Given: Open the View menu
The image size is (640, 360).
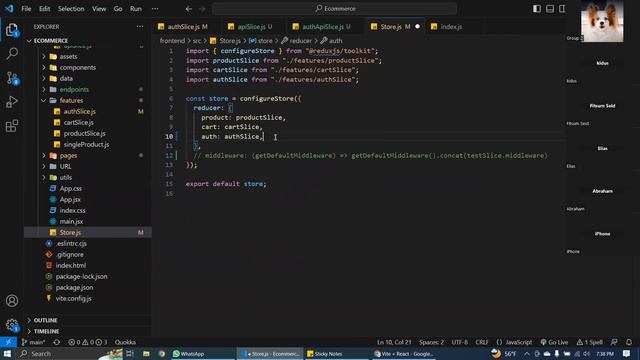Looking at the screenshot, I should [x=99, y=9].
